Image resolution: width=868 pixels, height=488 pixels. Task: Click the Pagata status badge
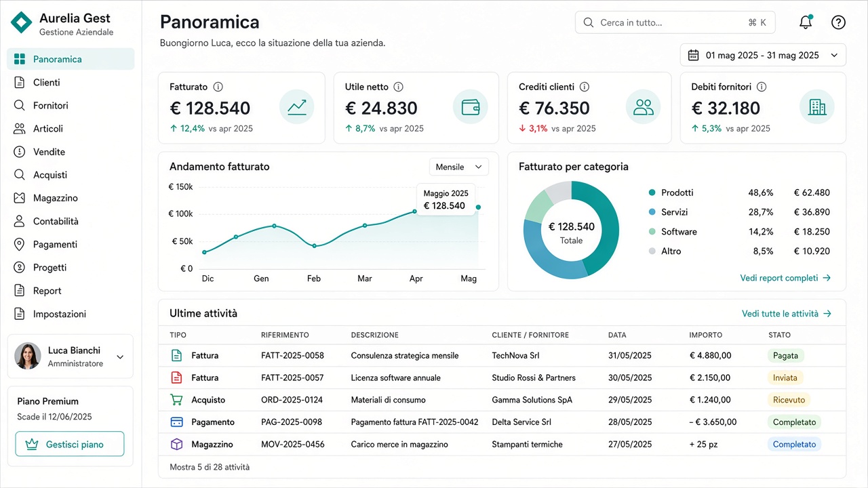[x=786, y=355]
